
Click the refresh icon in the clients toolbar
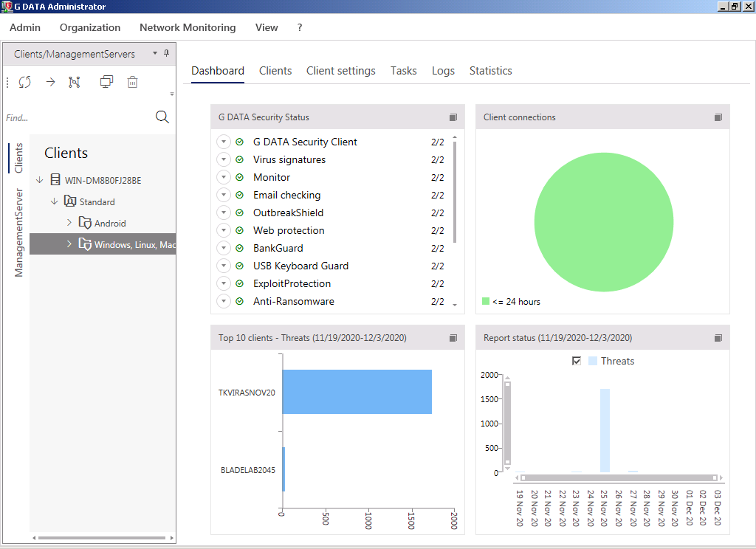coord(25,82)
